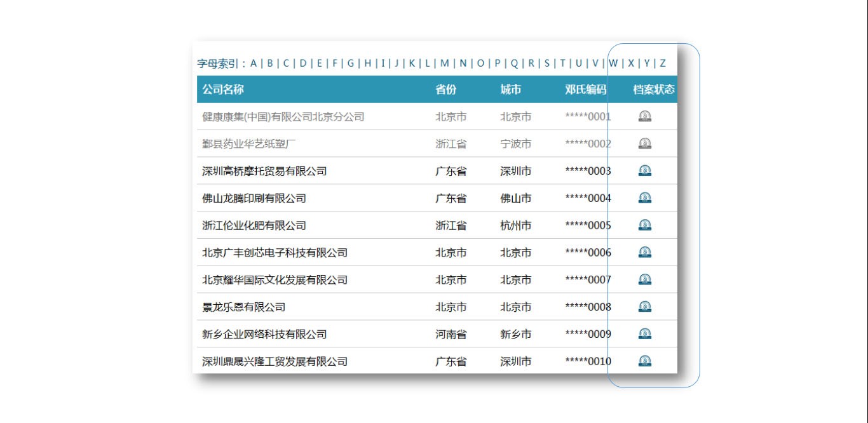868x423 pixels.
Task: Click archive icon in 北京广丰创芯电子科技有限公司 row
Action: pyautogui.click(x=645, y=252)
